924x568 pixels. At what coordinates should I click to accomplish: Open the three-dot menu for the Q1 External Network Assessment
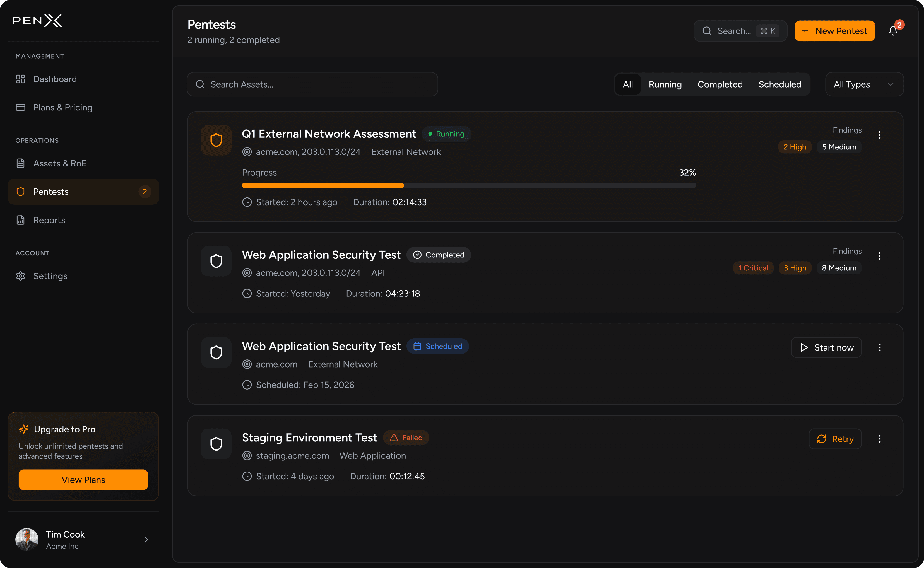(879, 135)
